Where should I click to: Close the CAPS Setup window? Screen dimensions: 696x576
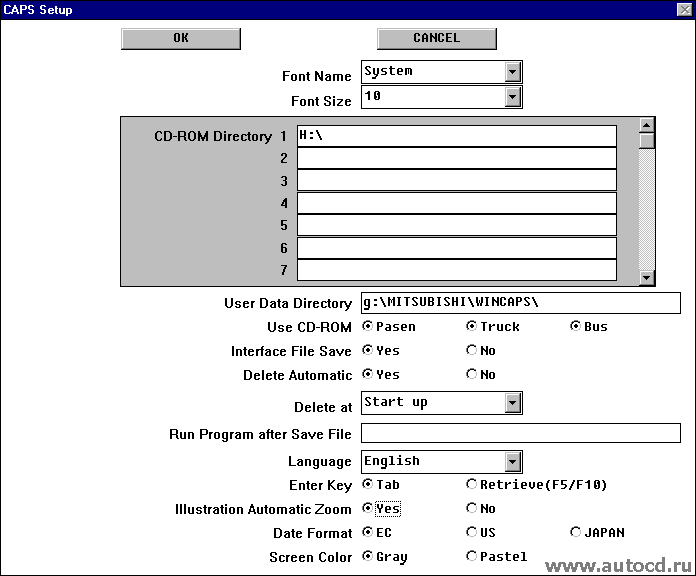tap(684, 9)
